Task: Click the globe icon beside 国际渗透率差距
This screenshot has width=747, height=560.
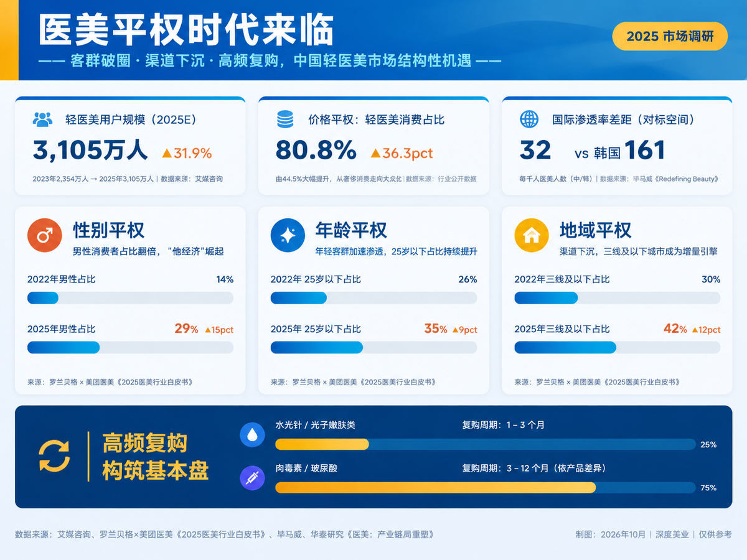Action: click(529, 119)
